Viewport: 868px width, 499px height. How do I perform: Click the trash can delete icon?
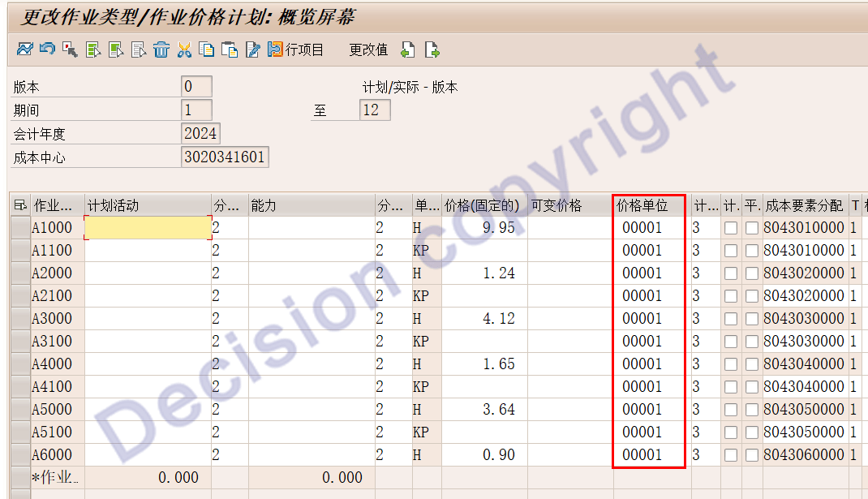click(x=161, y=50)
